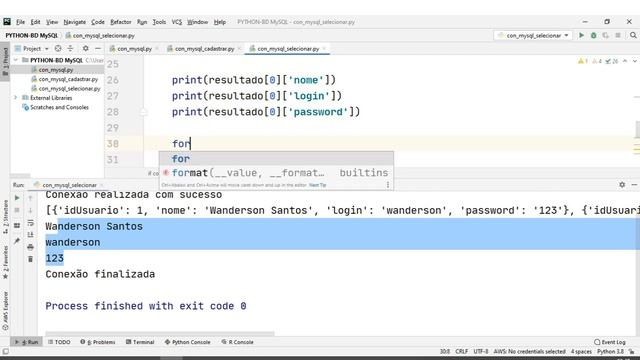Open AWS: No credentials selected menu
Screen dimensions: 640x360
click(529, 351)
